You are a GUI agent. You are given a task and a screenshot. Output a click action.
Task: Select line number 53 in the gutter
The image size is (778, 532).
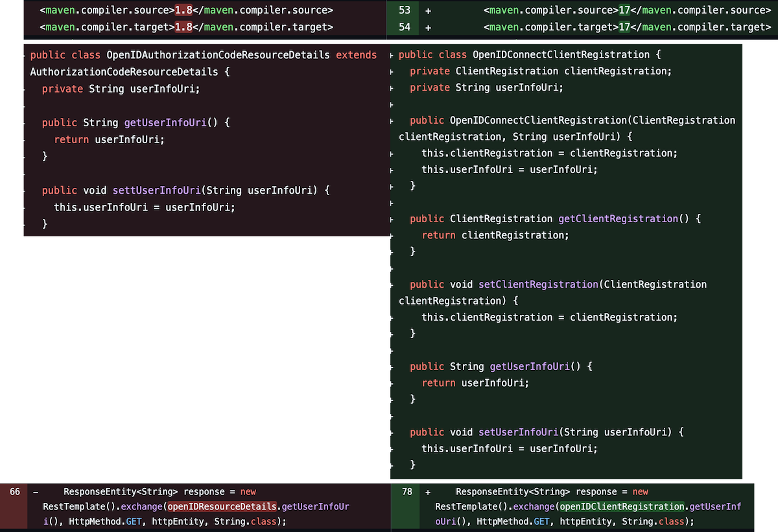tap(405, 10)
